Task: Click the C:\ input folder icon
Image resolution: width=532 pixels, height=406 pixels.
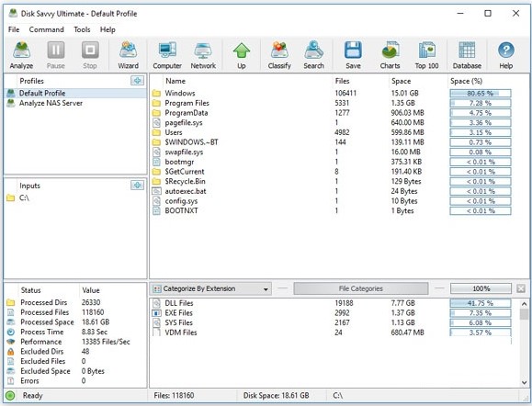Action: pos(10,197)
